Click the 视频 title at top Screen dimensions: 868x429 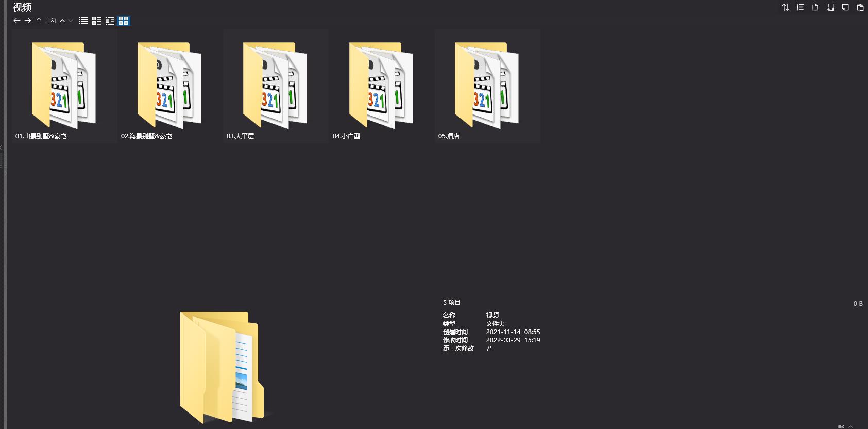[22, 7]
